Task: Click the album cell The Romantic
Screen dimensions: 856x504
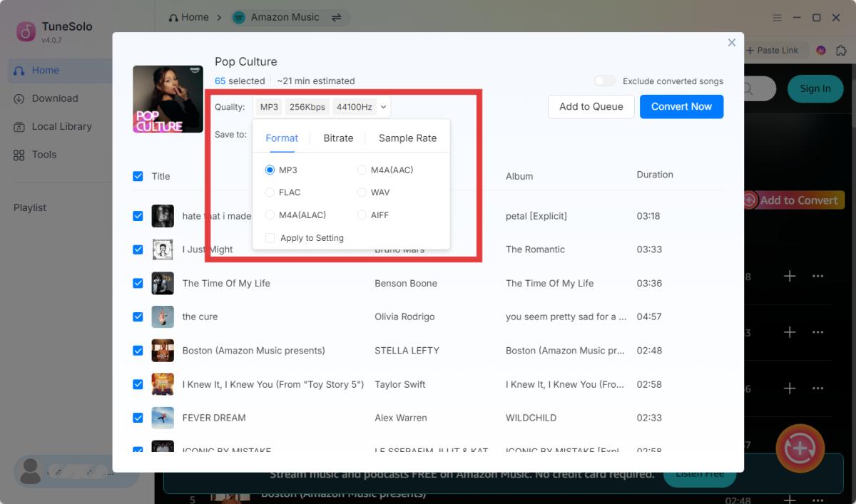Action: pyautogui.click(x=535, y=250)
